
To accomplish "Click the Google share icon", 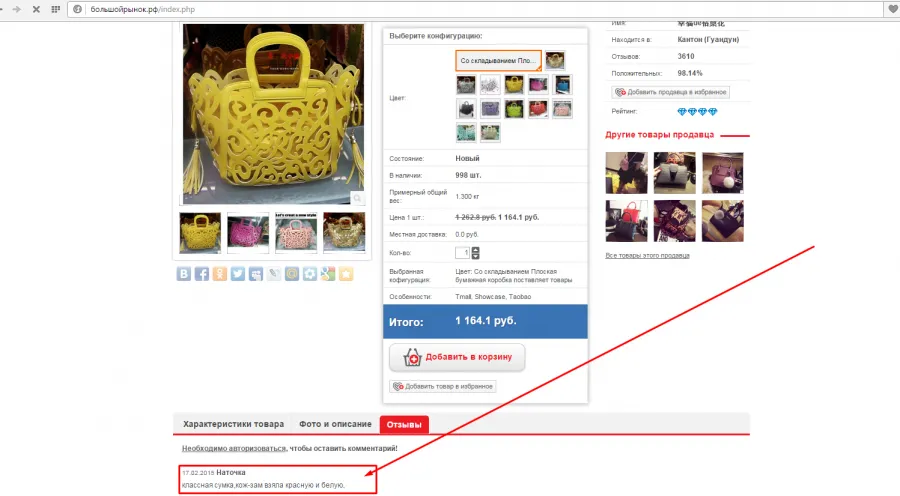I will 328,274.
